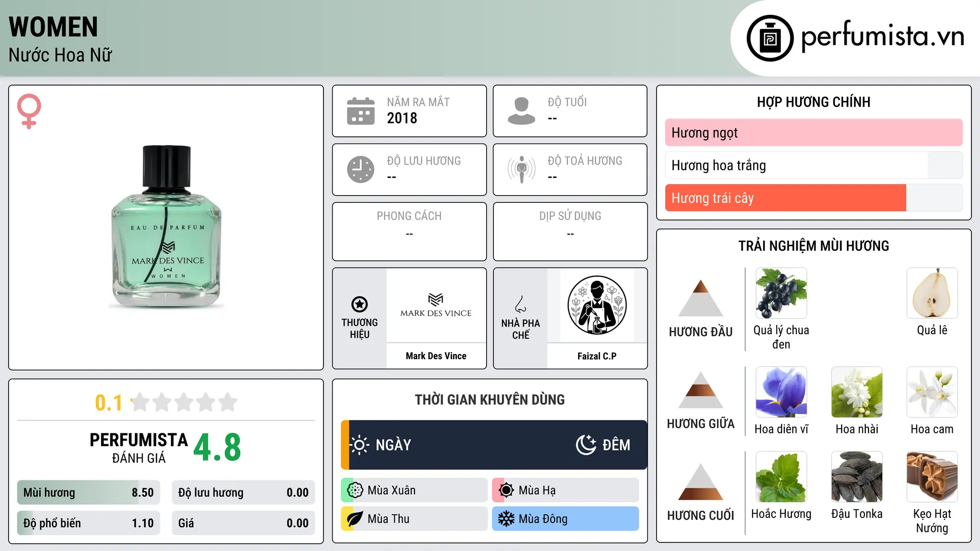Click the perfumista.vn perfume bottle logo
This screenshot has width=980, height=551.
[x=770, y=38]
